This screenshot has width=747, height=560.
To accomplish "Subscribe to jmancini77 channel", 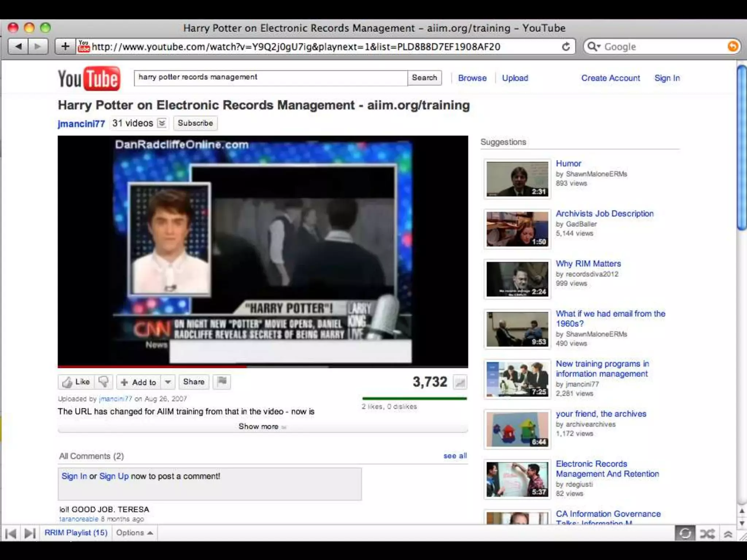I will pyautogui.click(x=195, y=123).
